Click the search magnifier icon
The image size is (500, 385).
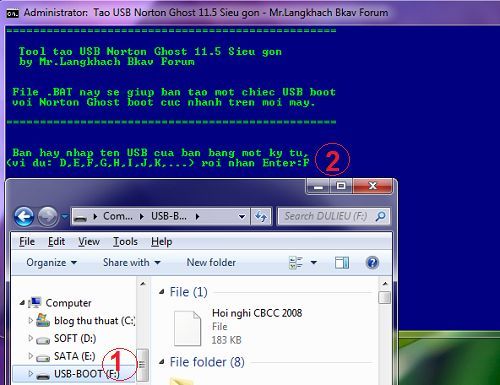[x=381, y=216]
